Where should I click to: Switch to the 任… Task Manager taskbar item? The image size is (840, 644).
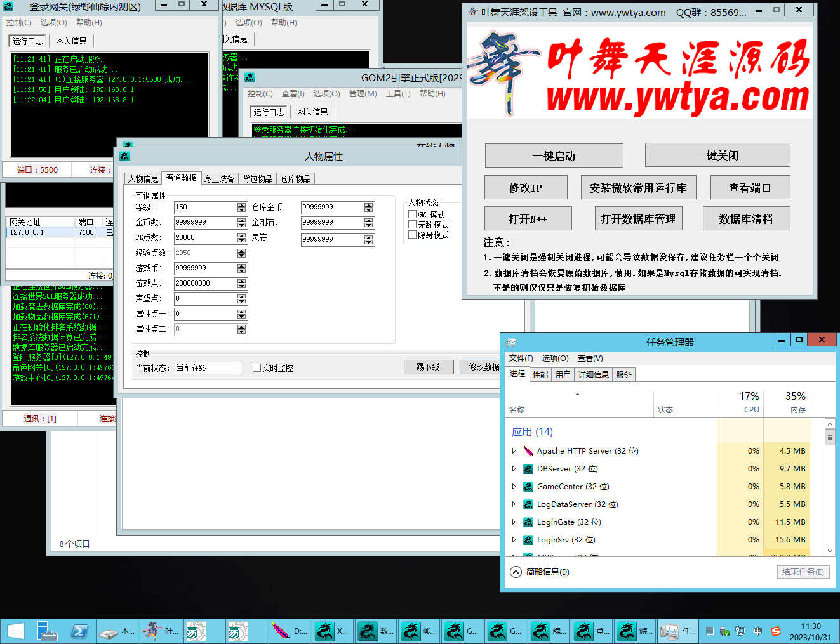pos(679,631)
